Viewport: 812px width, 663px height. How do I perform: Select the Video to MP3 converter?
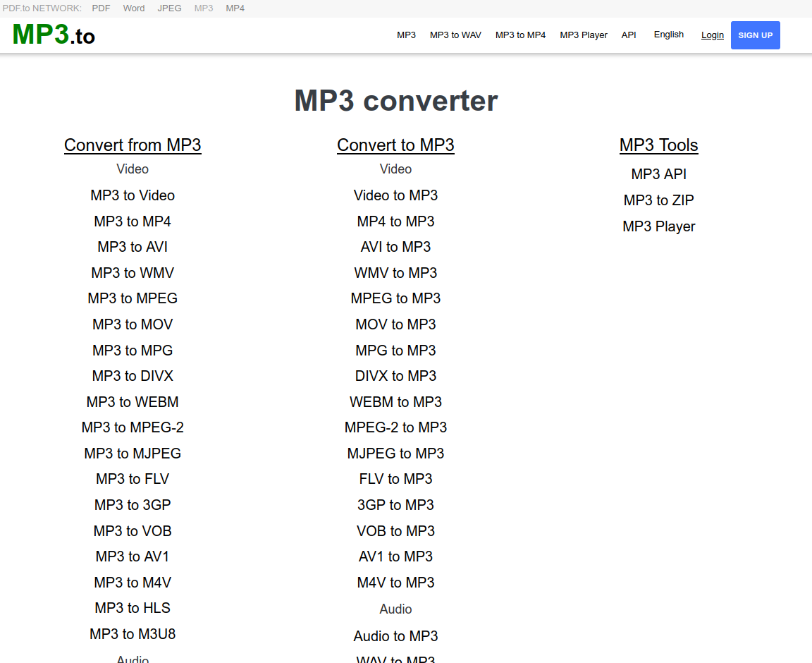click(x=395, y=195)
